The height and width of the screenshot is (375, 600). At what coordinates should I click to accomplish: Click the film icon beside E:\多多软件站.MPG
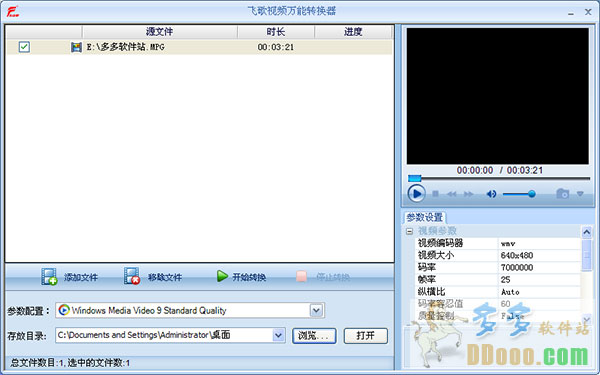76,47
